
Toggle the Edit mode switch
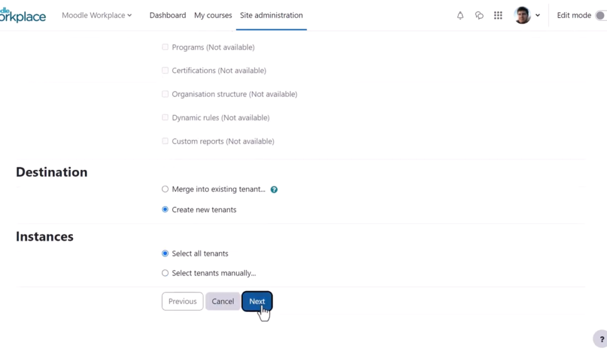pos(600,16)
